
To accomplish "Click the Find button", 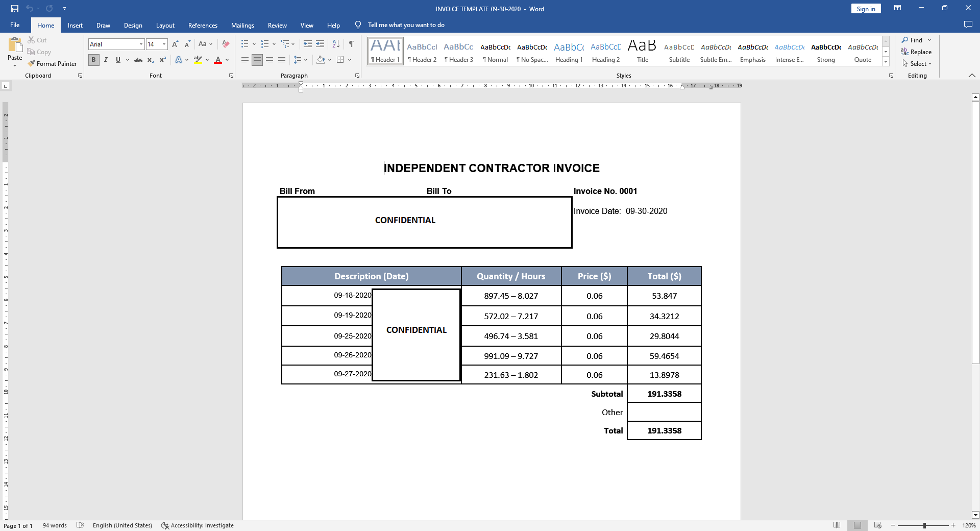I will point(912,40).
